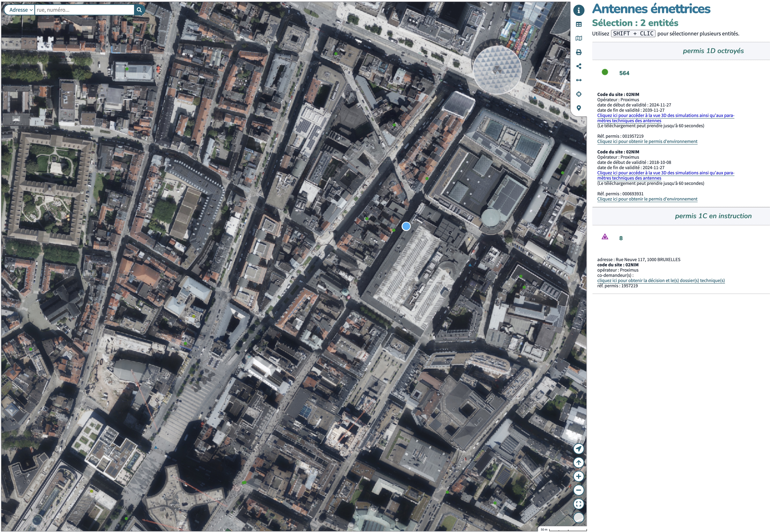770x532 pixels.
Task: Switch basemap using the round thumbnail button
Action: pos(579,518)
